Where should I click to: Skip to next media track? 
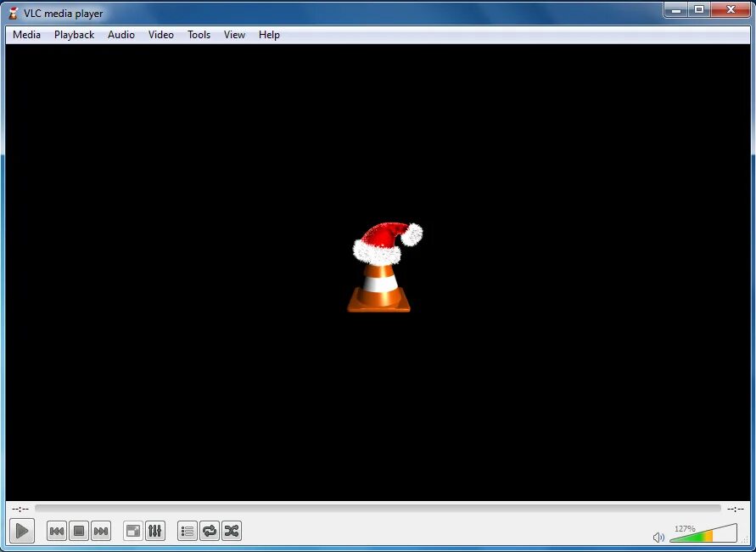tap(101, 532)
